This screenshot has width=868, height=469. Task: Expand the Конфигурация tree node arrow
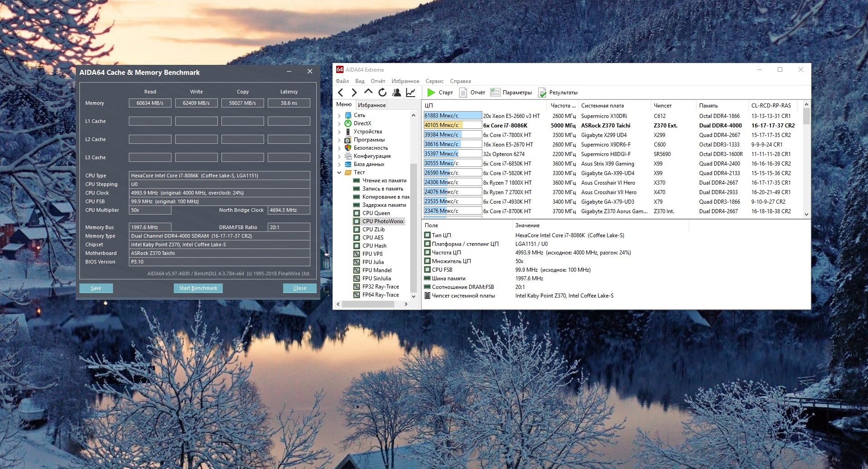click(x=339, y=156)
